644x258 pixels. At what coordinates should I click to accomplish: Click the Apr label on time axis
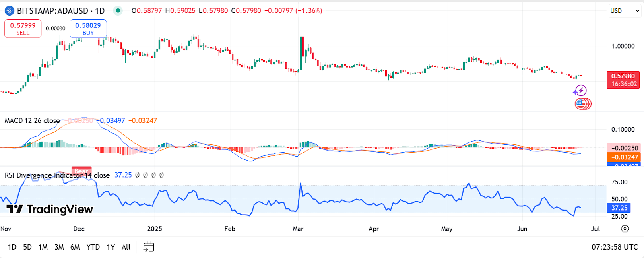(374, 229)
